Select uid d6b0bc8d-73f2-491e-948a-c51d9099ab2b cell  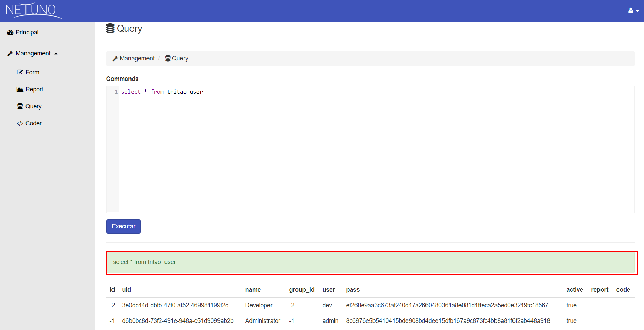click(x=178, y=321)
